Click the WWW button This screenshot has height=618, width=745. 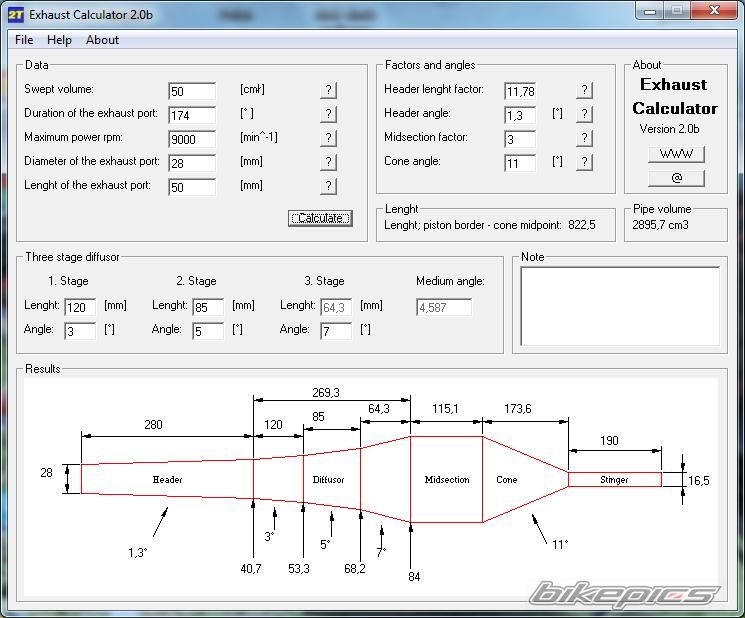tap(676, 154)
